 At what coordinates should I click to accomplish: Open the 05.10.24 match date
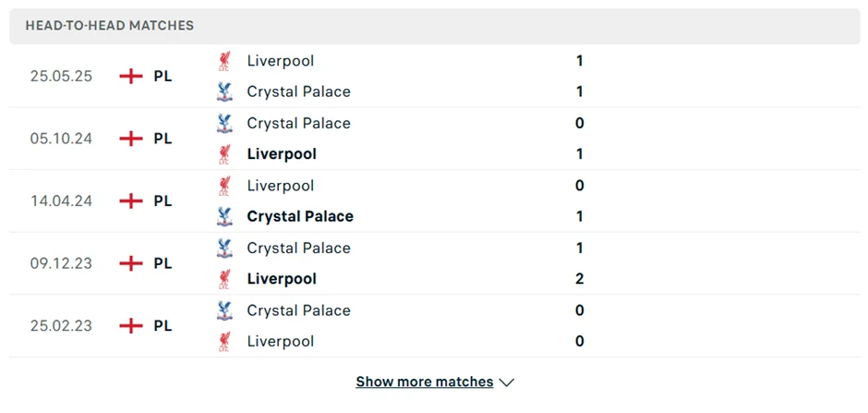tap(61, 139)
